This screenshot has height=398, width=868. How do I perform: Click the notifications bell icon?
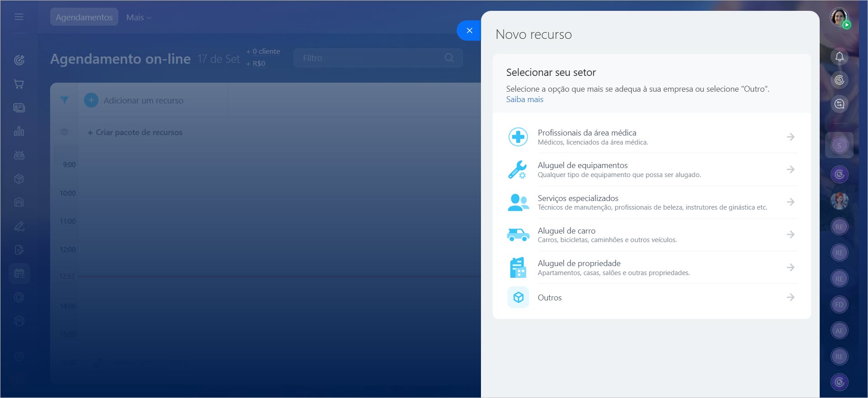click(839, 57)
